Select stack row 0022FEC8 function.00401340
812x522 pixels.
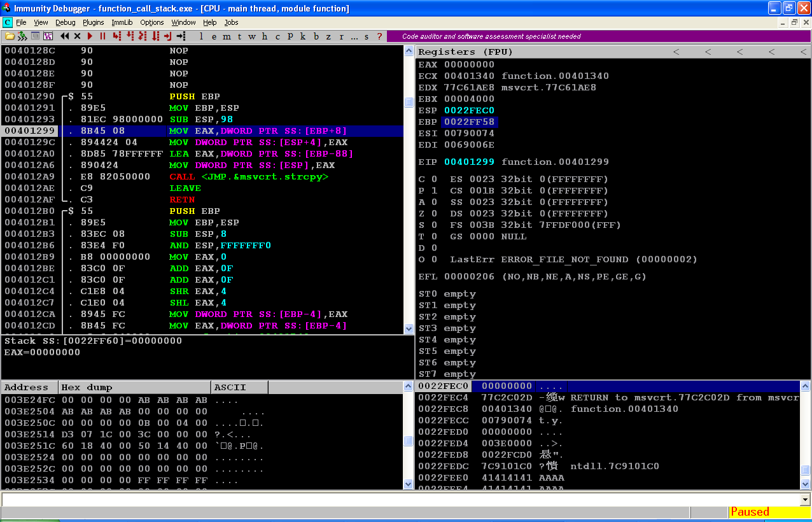click(608, 409)
